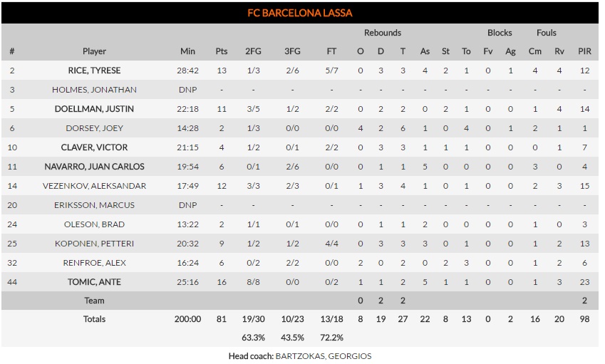The image size is (605, 364).
Task: Click head coach Bartzokas, Georgios name
Action: click(x=324, y=356)
